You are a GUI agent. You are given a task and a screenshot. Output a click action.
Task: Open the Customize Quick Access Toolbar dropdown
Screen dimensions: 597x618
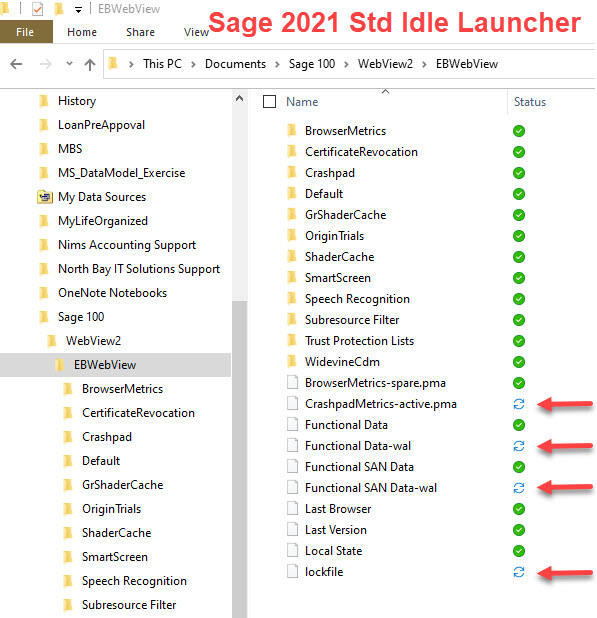point(78,10)
